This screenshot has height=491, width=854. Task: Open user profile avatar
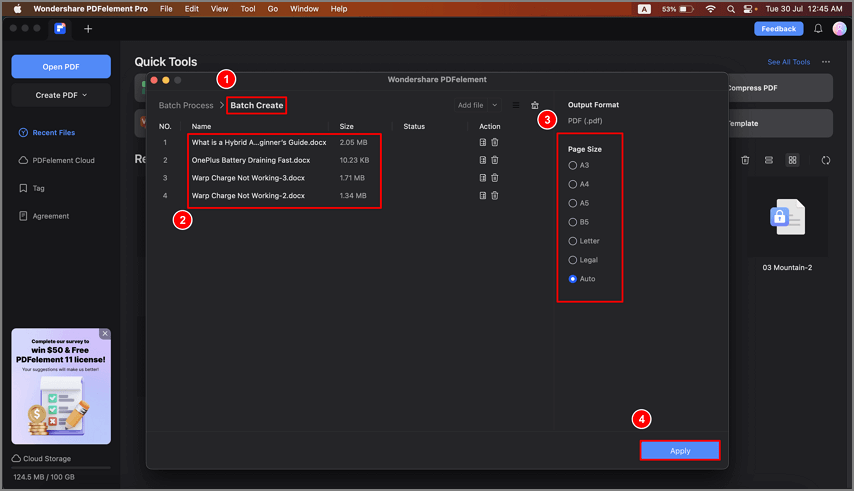(x=839, y=28)
